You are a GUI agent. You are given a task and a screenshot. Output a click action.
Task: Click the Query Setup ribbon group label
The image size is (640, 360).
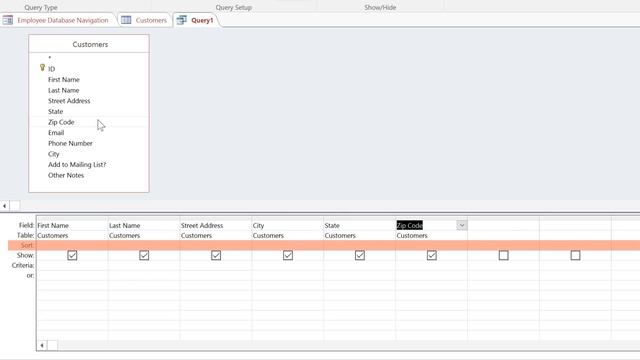click(x=234, y=7)
